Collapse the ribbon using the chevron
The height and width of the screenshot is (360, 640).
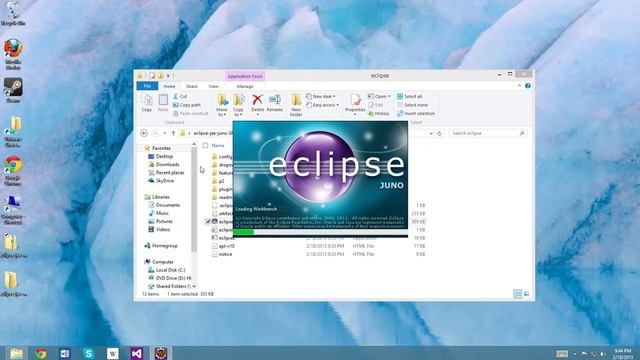tap(519, 86)
